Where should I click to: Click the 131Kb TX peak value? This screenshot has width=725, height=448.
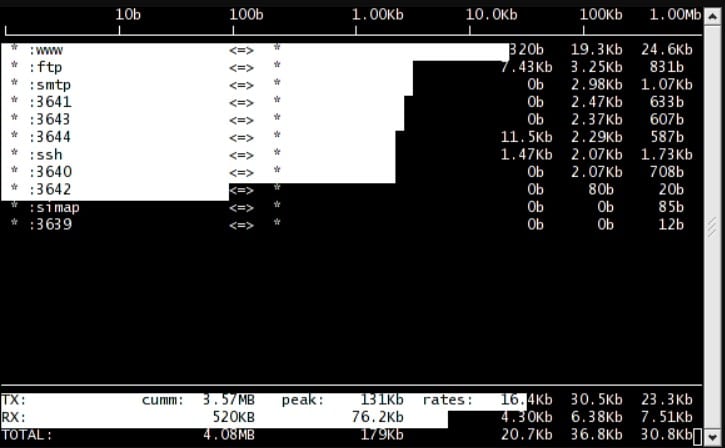[x=382, y=400]
